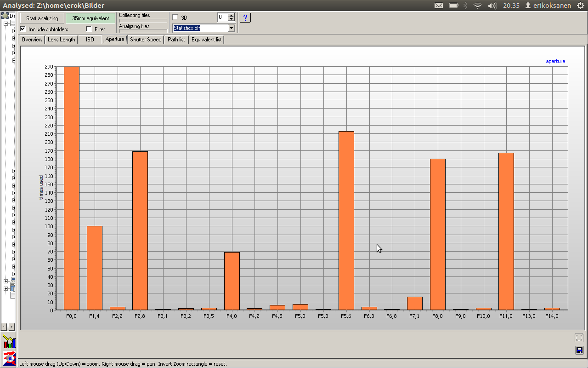Screen dimensions: 588x368
Task: Click the colored bar chart icon
Action: (x=9, y=341)
